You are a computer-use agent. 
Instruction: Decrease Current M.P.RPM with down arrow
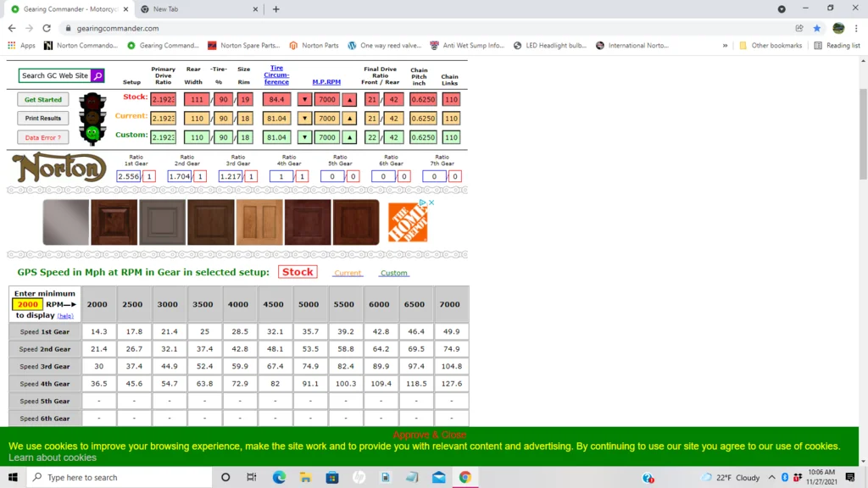(x=305, y=119)
